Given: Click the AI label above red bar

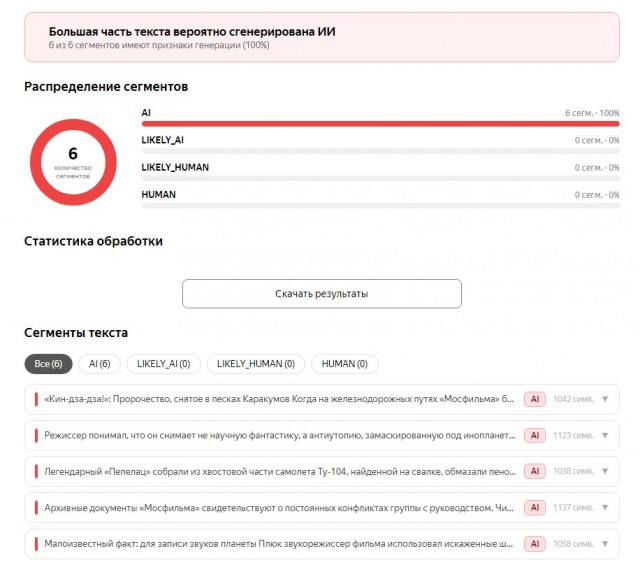Looking at the screenshot, I should point(146,113).
